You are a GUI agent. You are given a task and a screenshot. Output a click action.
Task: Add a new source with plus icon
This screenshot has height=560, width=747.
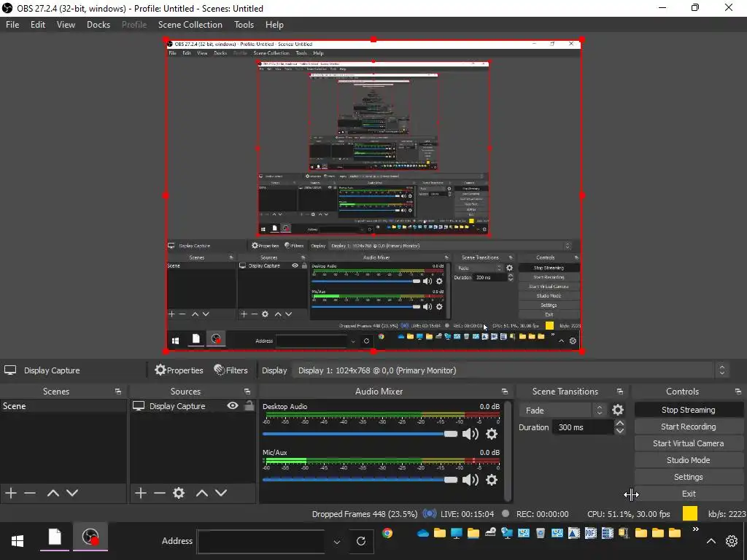tap(141, 493)
